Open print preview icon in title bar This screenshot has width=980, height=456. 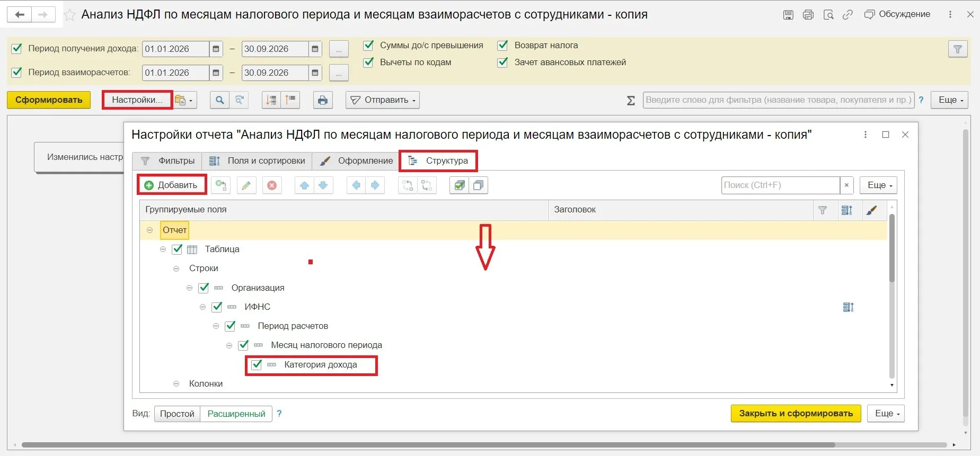tap(828, 15)
